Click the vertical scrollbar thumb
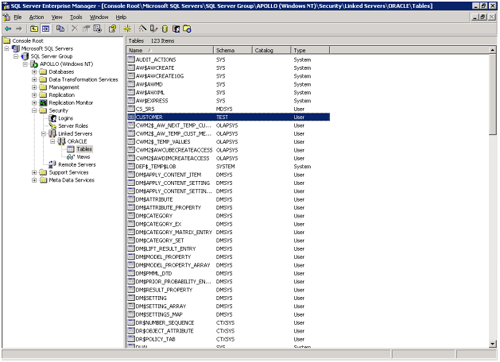Viewport: 500px width, 362px height. tap(493, 94)
